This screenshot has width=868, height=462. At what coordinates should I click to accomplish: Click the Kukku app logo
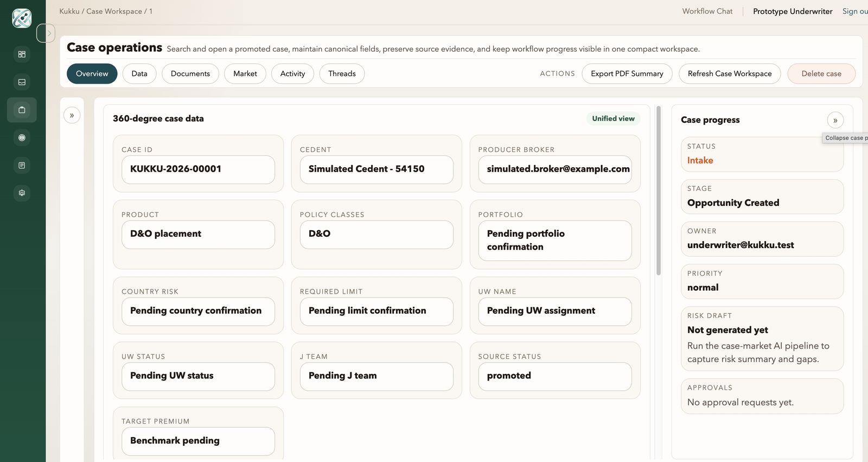[x=22, y=18]
